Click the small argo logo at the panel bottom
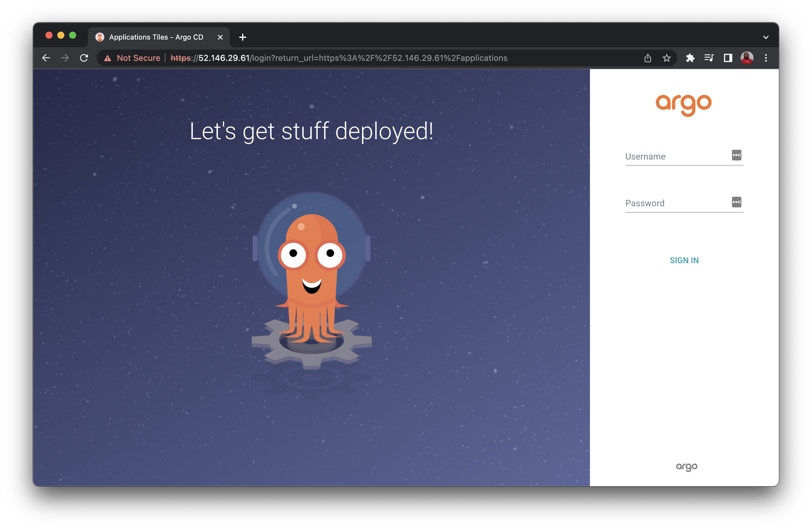Viewport: 812px width, 530px height. pos(687,467)
